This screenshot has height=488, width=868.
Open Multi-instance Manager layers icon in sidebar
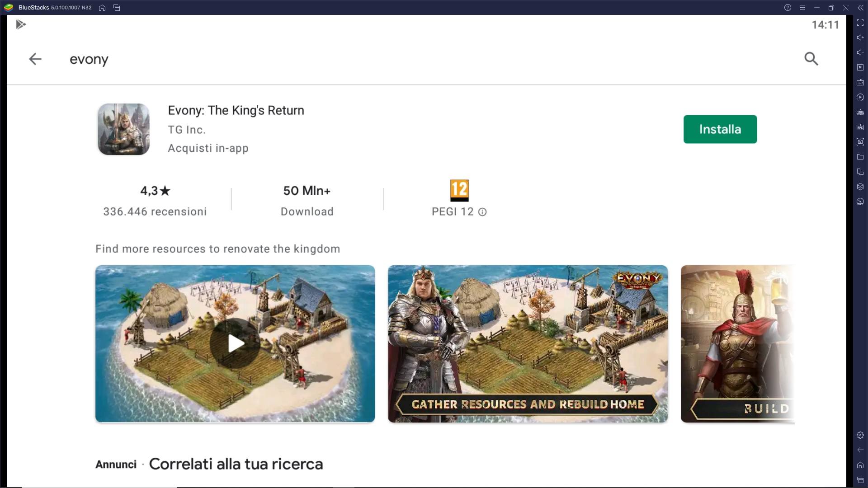pyautogui.click(x=860, y=187)
